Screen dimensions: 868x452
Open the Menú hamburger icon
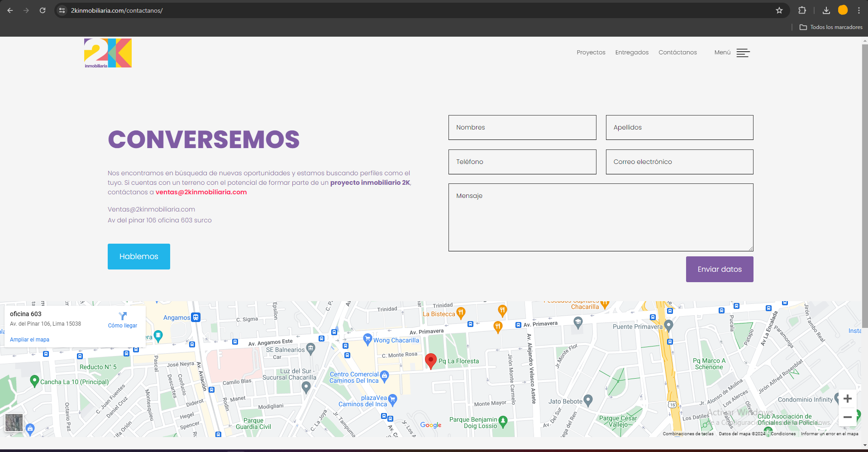tap(743, 53)
